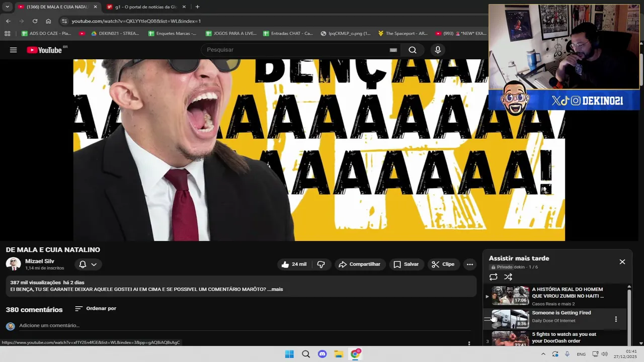The height and width of the screenshot is (362, 644).
Task: Like the video with 24 mil thumbs-up
Action: click(294, 264)
